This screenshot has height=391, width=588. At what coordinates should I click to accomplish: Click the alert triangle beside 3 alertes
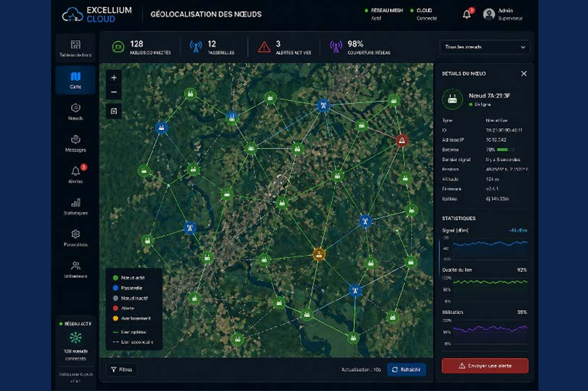[x=264, y=47]
